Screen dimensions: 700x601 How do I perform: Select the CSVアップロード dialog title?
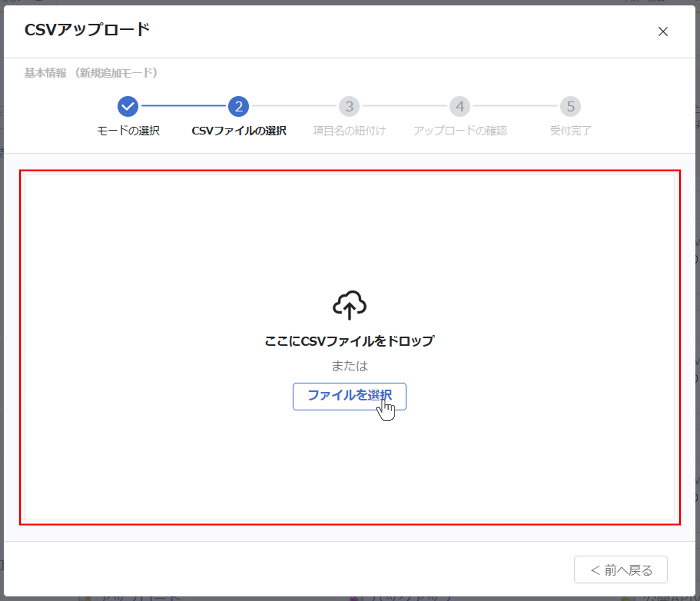tap(87, 30)
